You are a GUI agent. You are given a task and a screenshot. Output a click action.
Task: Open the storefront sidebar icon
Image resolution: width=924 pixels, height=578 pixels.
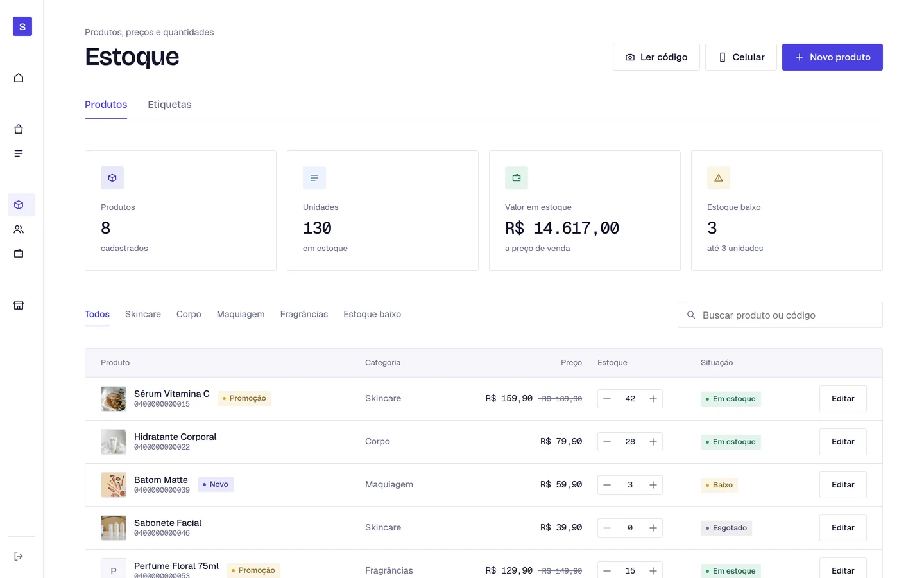pyautogui.click(x=19, y=305)
